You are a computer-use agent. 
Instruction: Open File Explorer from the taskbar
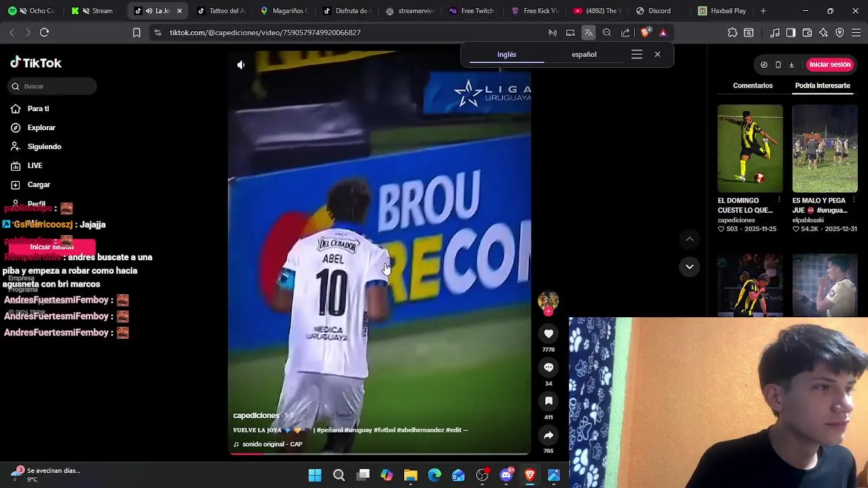coord(410,475)
